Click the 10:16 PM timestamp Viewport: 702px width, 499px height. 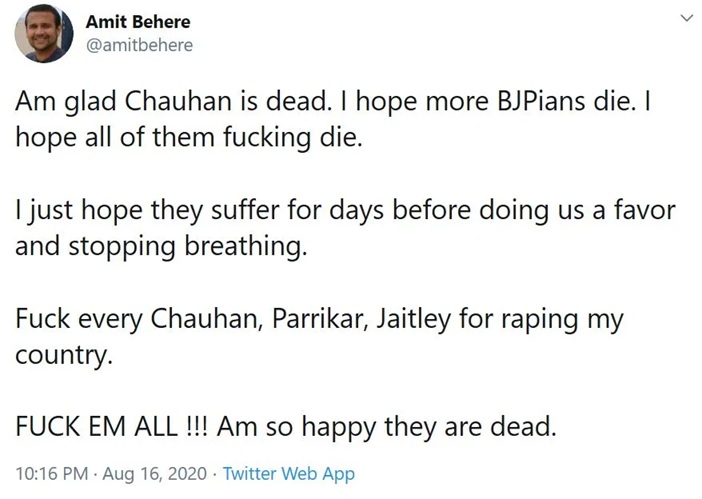[50, 473]
